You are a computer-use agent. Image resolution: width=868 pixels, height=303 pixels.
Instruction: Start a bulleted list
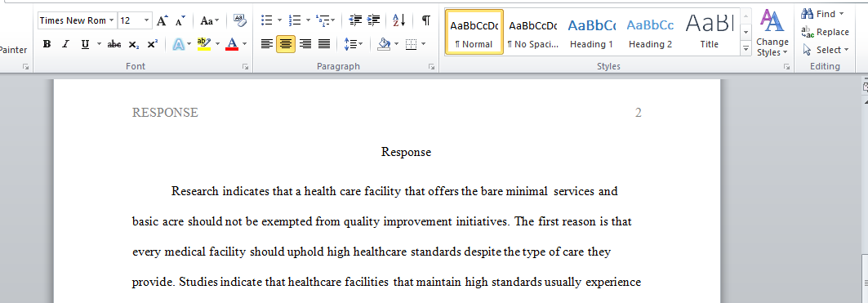[267, 20]
